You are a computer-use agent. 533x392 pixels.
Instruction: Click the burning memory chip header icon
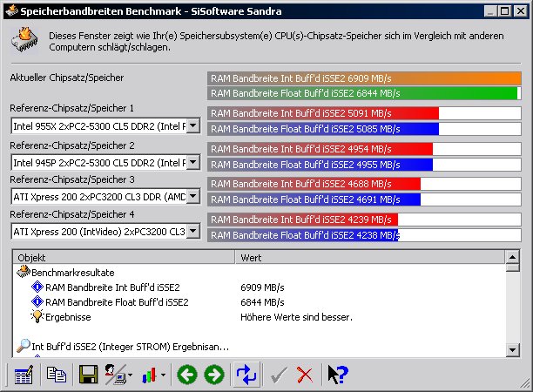[x=24, y=40]
